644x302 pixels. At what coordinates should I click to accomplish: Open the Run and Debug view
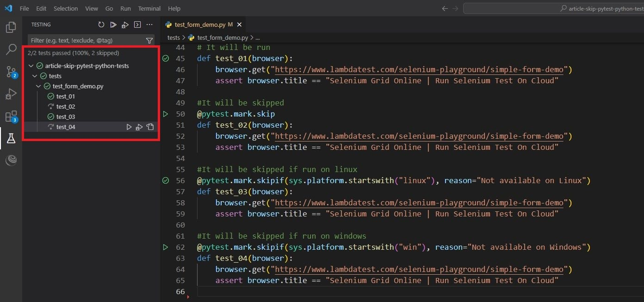11,94
